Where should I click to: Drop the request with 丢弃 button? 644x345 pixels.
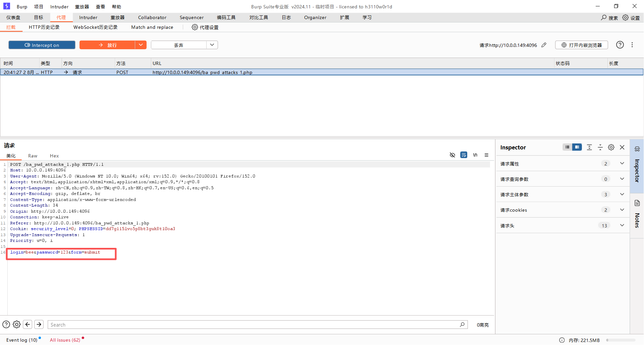tap(179, 45)
